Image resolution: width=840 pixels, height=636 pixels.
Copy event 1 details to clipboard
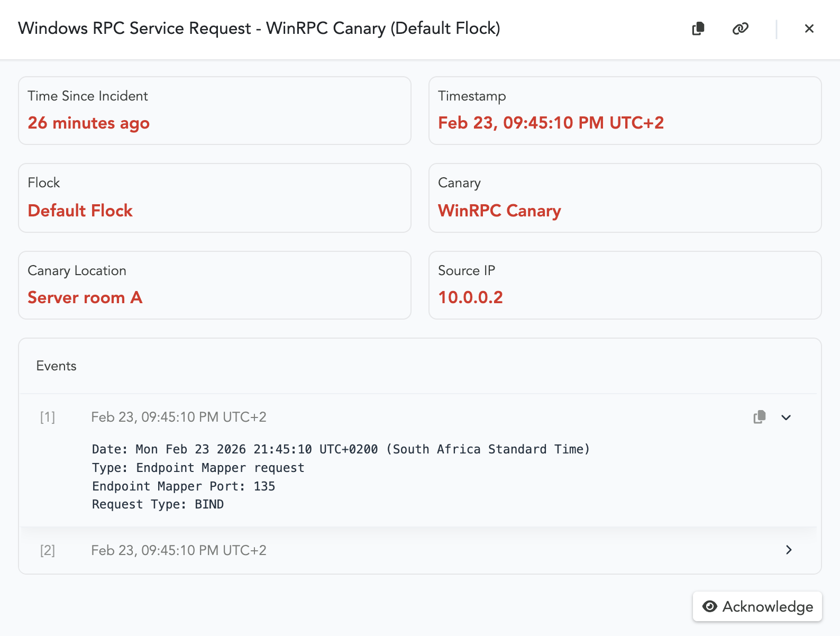[x=759, y=417]
